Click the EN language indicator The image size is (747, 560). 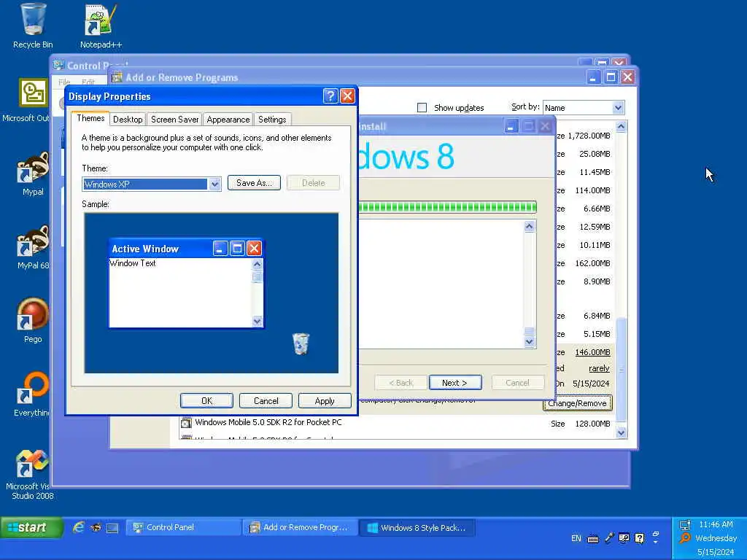(x=576, y=538)
